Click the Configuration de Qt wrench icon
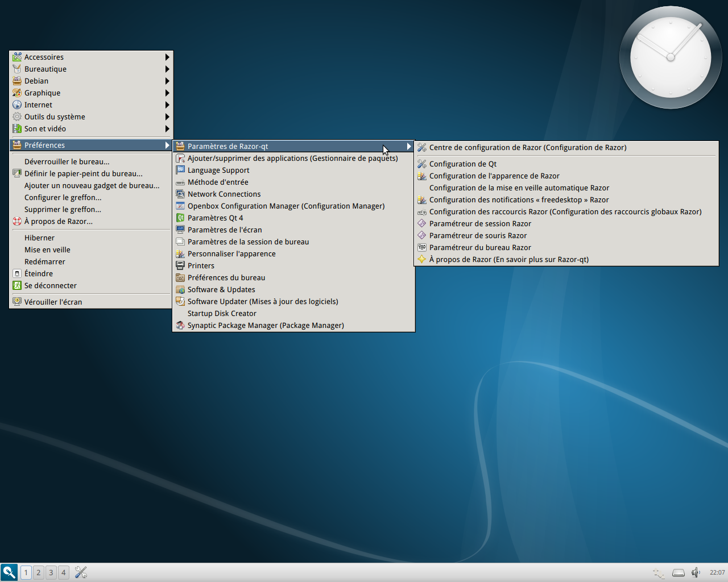Image resolution: width=728 pixels, height=582 pixels. [x=422, y=164]
